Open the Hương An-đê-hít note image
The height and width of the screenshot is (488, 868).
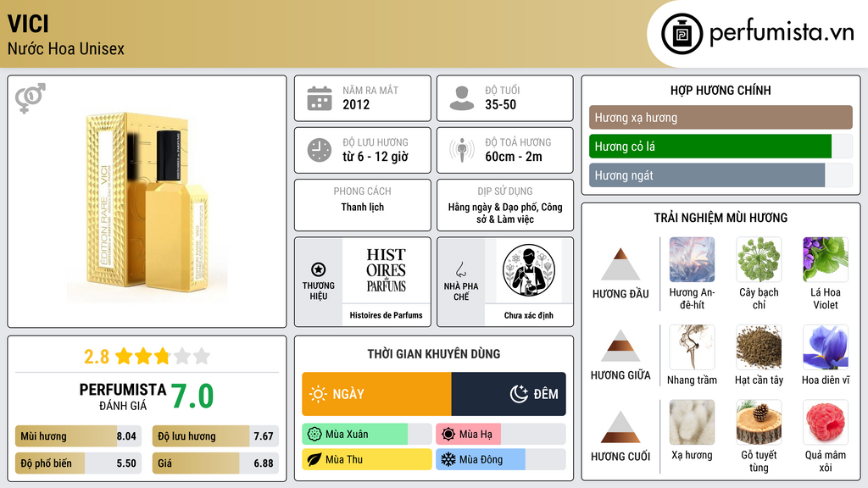point(692,259)
